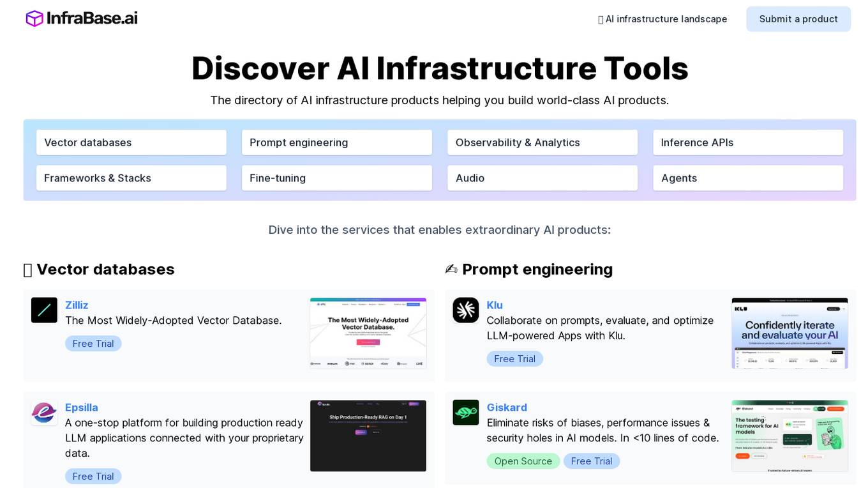Click the Vector databases section heading
Image resolution: width=868 pixels, height=488 pixels.
tap(105, 270)
